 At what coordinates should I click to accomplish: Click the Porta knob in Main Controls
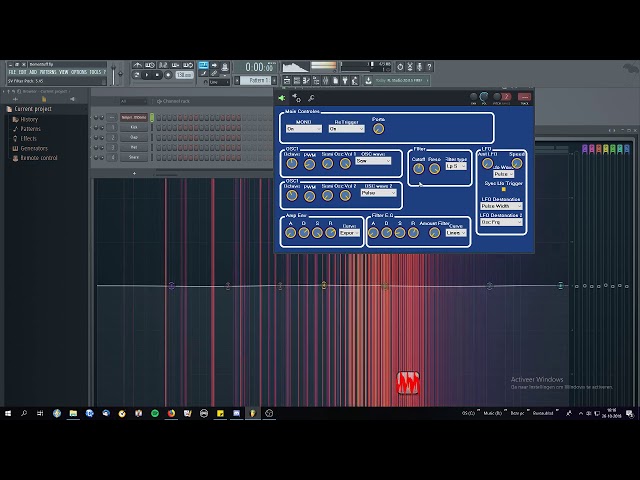pos(378,129)
